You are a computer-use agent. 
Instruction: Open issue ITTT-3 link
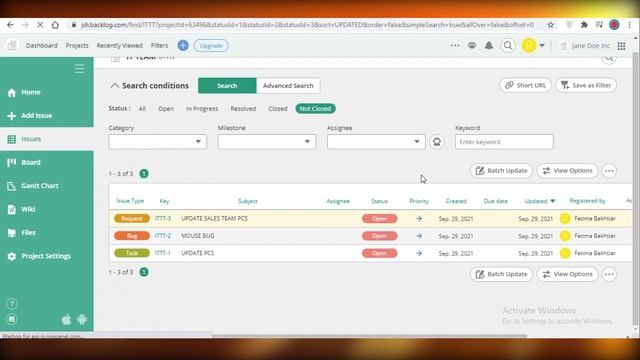(163, 218)
